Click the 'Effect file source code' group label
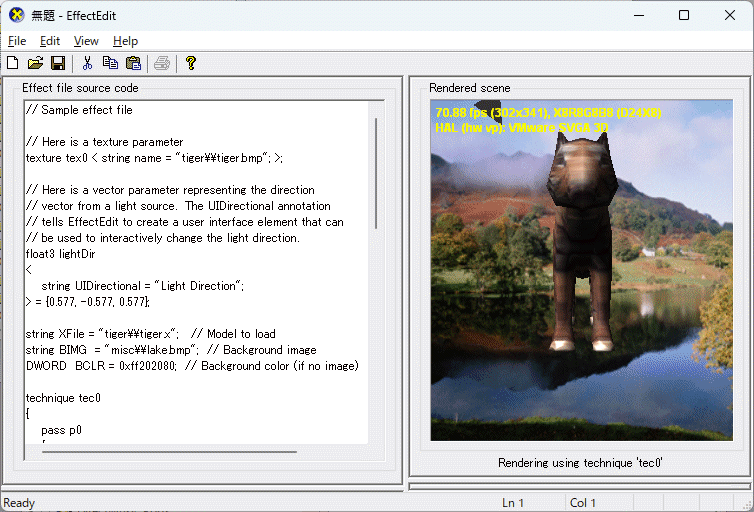This screenshot has width=754, height=512. (x=80, y=88)
